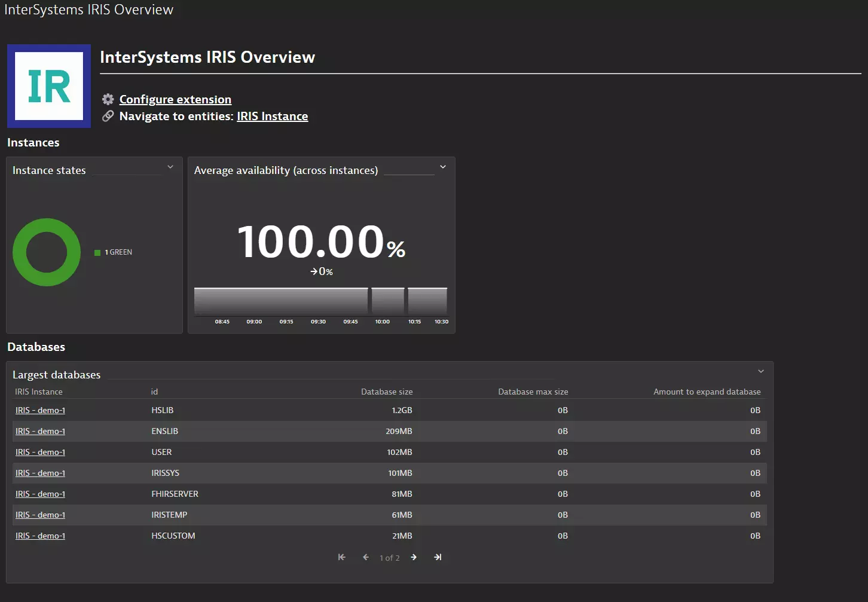Click the chain-link icon beside Navigate to entities

(108, 116)
